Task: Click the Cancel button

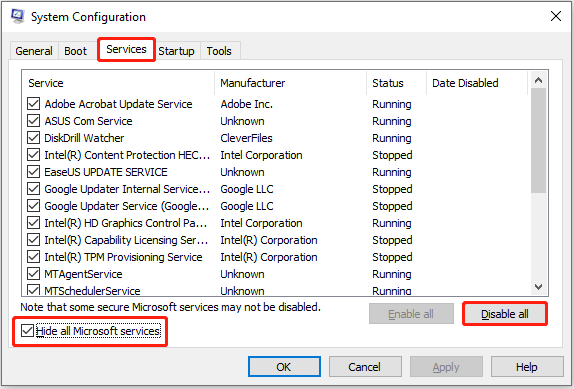Action: (365, 367)
